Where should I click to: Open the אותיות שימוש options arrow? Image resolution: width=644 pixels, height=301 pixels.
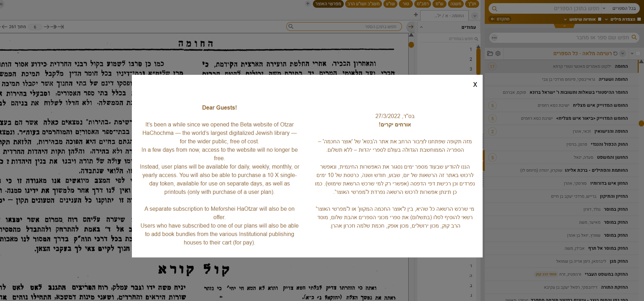(565, 19)
